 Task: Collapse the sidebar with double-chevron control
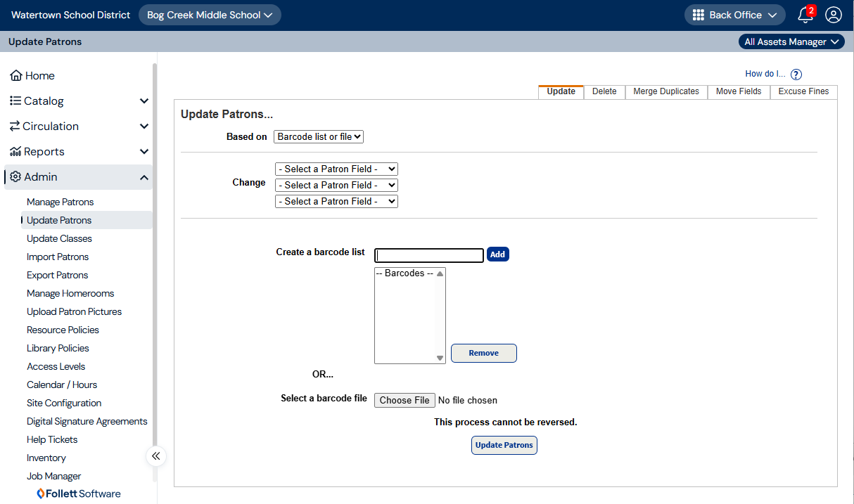tap(155, 455)
